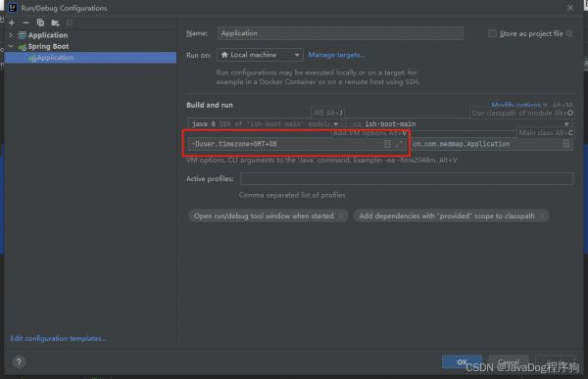Copy the selected configuration
The width and height of the screenshot is (588, 379).
pyautogui.click(x=40, y=24)
